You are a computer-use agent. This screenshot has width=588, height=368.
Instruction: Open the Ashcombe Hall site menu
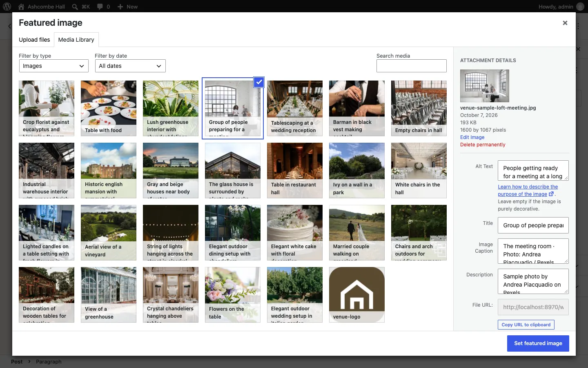click(42, 7)
